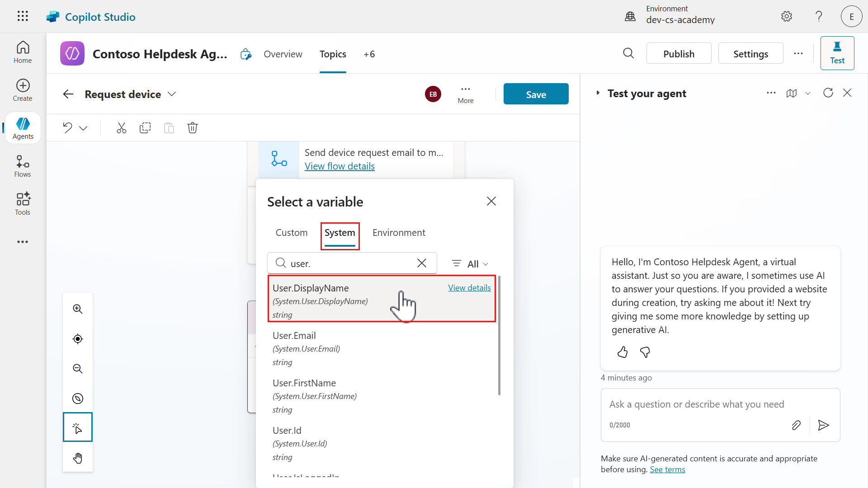Click the zoom out canvas icon
This screenshot has width=868, height=488.
click(x=78, y=369)
